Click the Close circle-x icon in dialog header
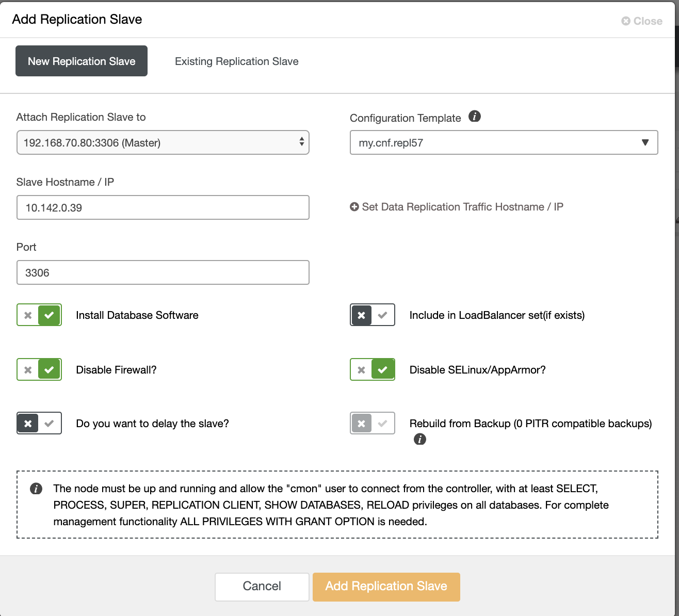This screenshot has width=679, height=616. [626, 21]
